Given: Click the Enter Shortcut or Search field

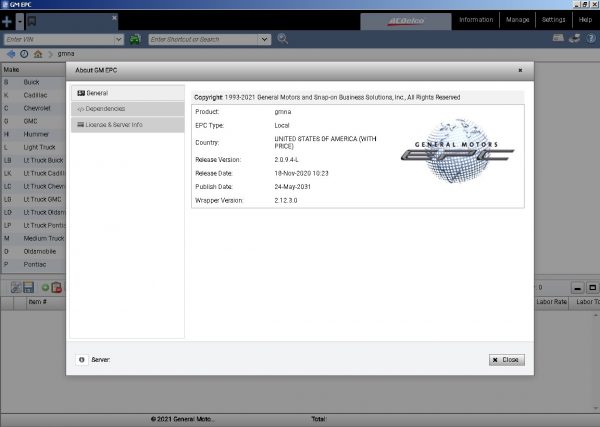Looking at the screenshot, I should 203,39.
